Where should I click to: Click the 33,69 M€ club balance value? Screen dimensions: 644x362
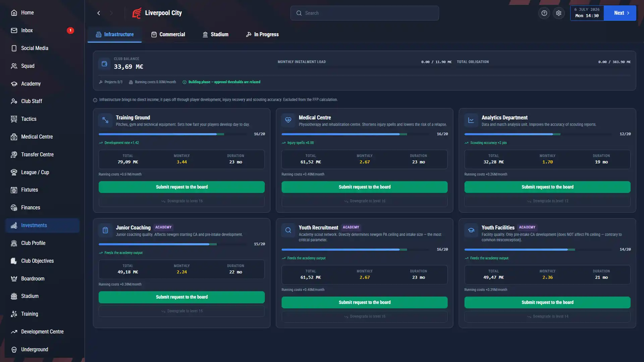click(128, 67)
